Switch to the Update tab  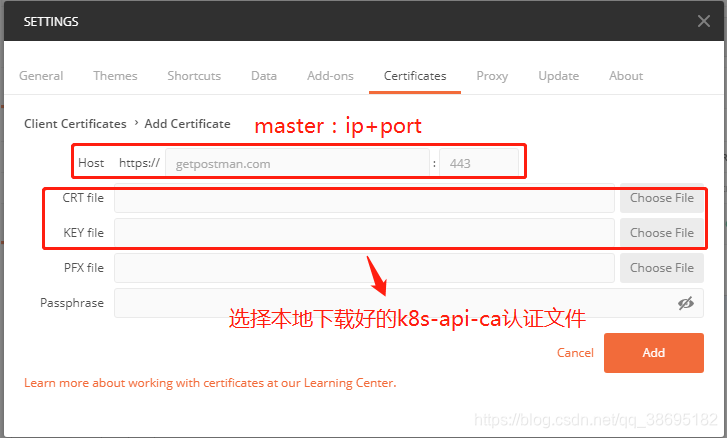558,76
